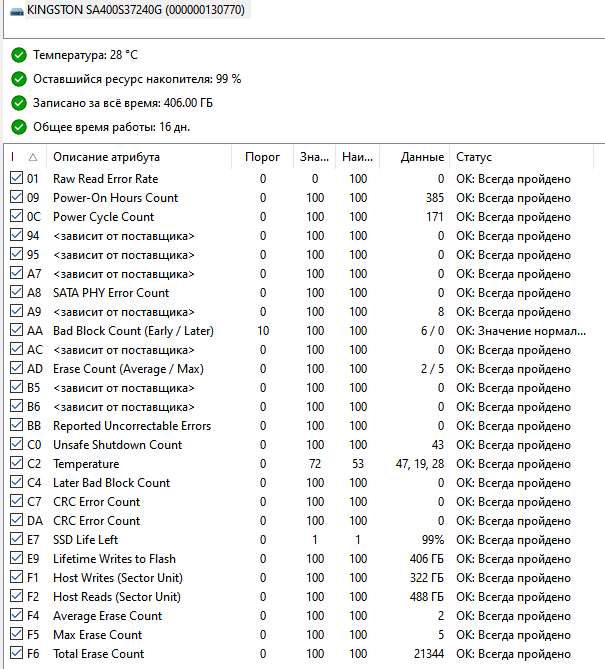Click Общее время работы: 16 дн.
Viewport: 605px width, 669px height.
point(111,127)
